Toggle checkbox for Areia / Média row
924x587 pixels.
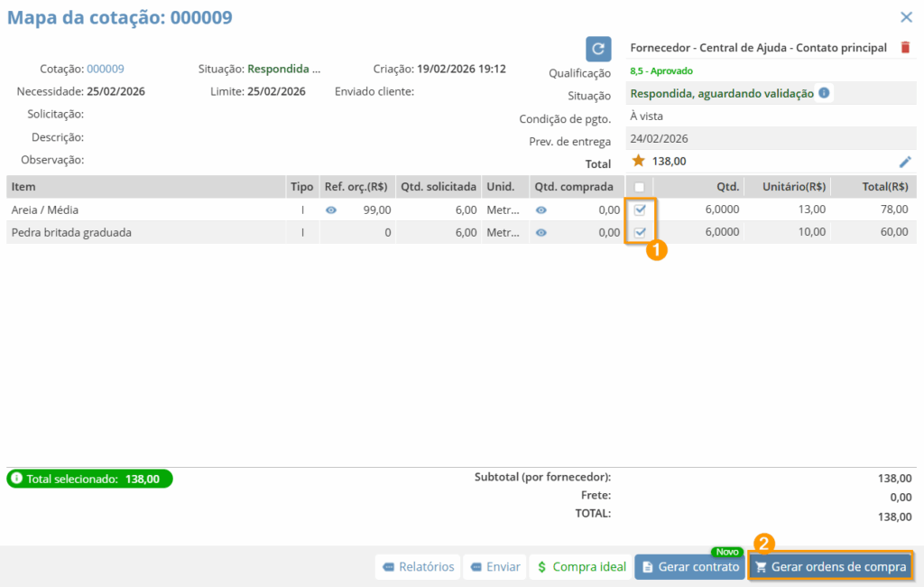tap(640, 210)
